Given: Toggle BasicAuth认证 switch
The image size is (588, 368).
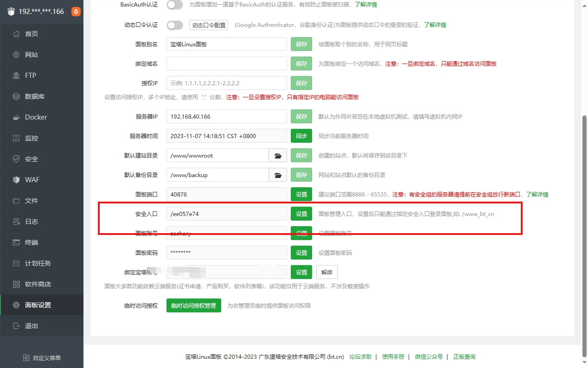Looking at the screenshot, I should tap(175, 5).
